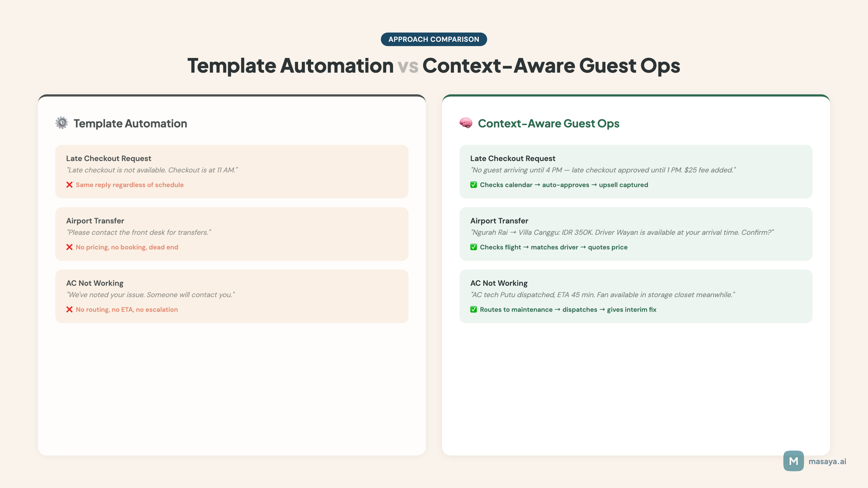Click green check beside Routes to maintenance
Image resolution: width=868 pixels, height=488 pixels.
pyautogui.click(x=473, y=309)
